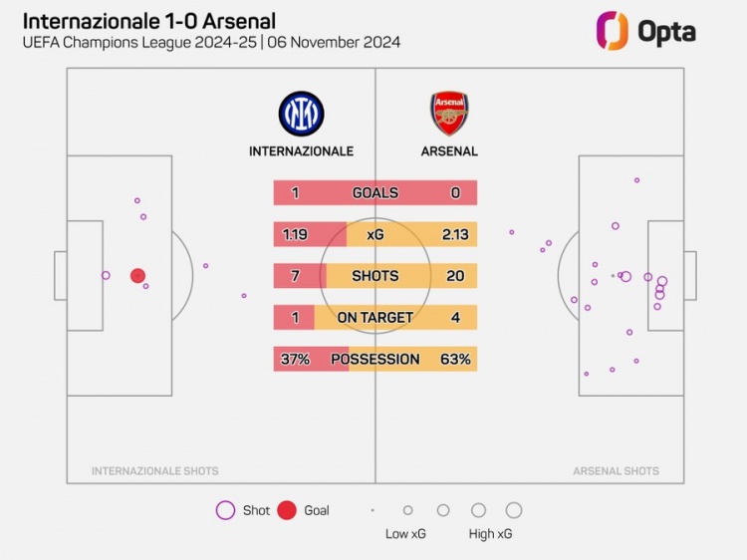This screenshot has height=560, width=747.
Task: Click the Internazionale club crest
Action: click(301, 114)
